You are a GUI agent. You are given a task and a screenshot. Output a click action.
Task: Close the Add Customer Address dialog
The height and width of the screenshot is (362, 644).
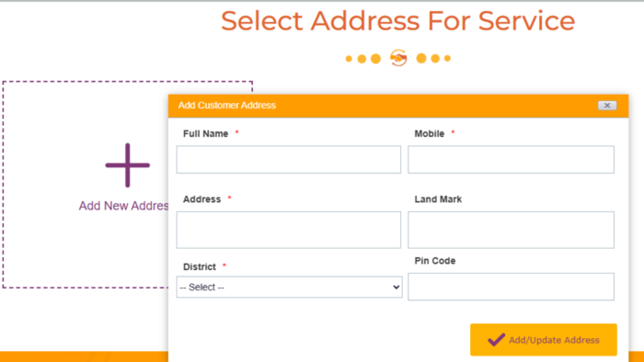click(x=607, y=106)
